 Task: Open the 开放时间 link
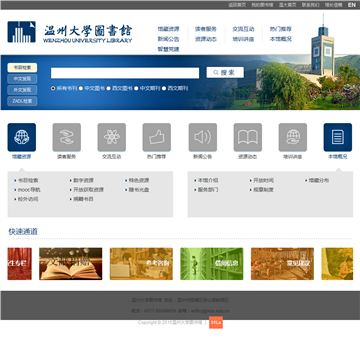point(263,180)
